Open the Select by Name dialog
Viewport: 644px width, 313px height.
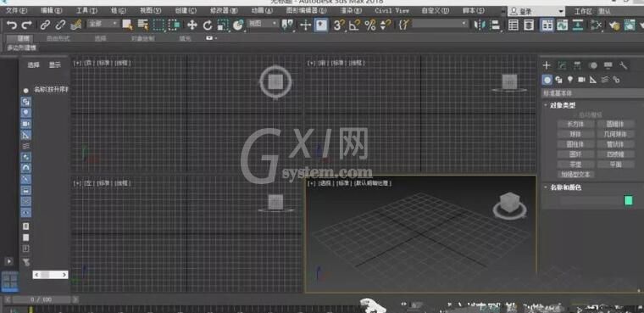[x=142, y=25]
